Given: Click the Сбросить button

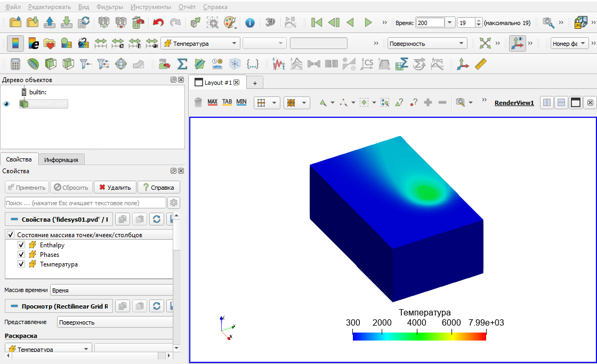Looking at the screenshot, I should (71, 188).
